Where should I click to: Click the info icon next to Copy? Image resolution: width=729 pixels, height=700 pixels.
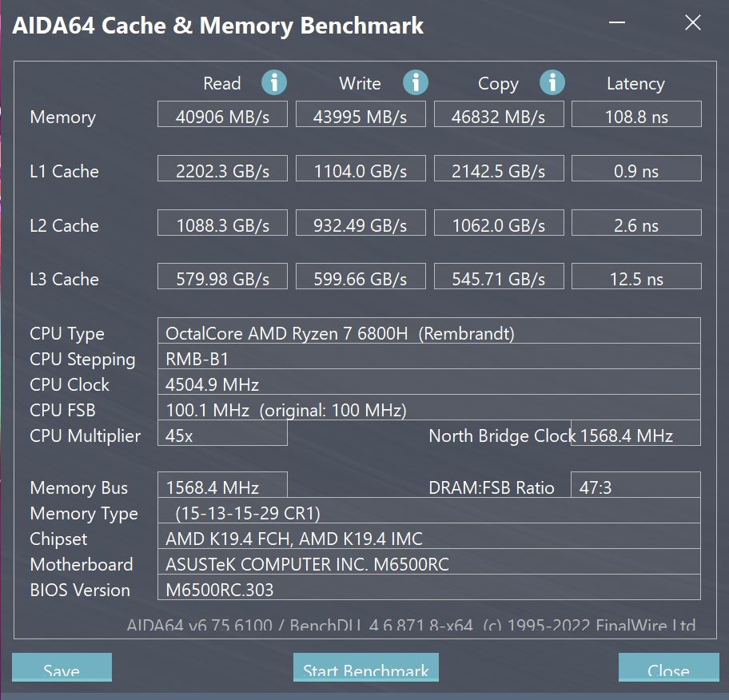click(x=552, y=83)
